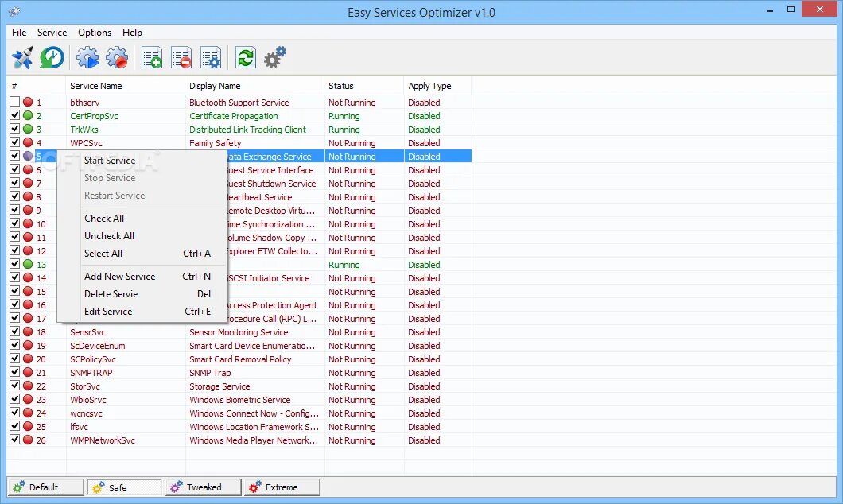Click Windows Biometric Service display name
The image size is (843, 504).
tap(240, 400)
